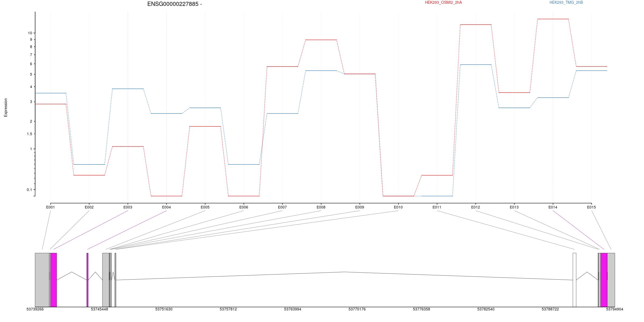Click y-axis tick value 10
Viewport: 644px width, 322px height.
tap(30, 33)
